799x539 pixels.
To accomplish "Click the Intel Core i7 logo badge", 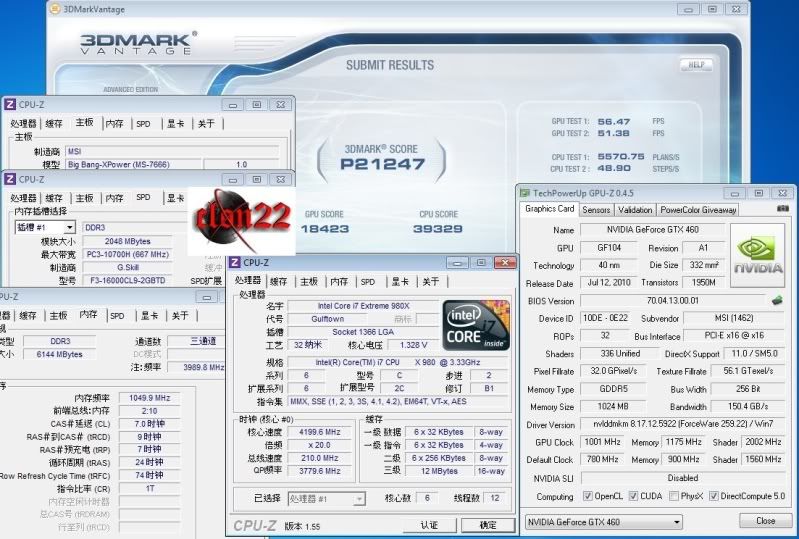I will point(475,325).
